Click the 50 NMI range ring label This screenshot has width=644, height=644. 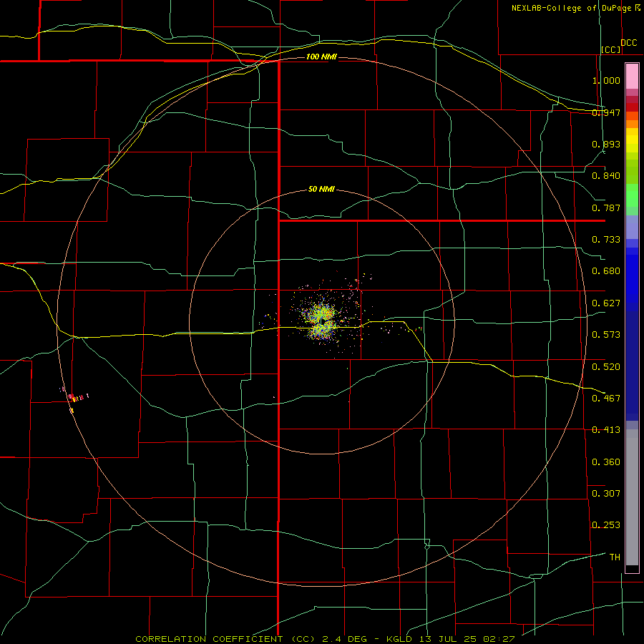point(321,190)
